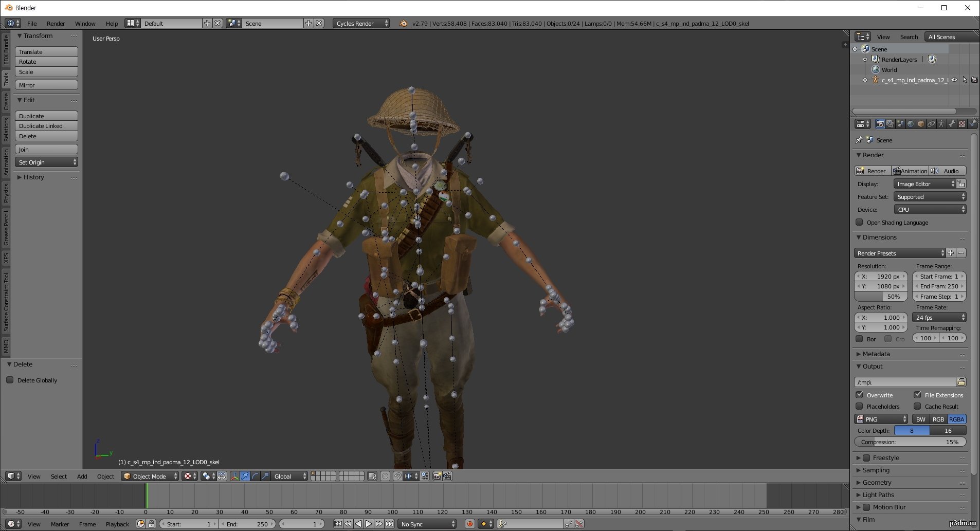Open the Texture properties checker icon
Screen dimensions: 980x531
click(962, 124)
